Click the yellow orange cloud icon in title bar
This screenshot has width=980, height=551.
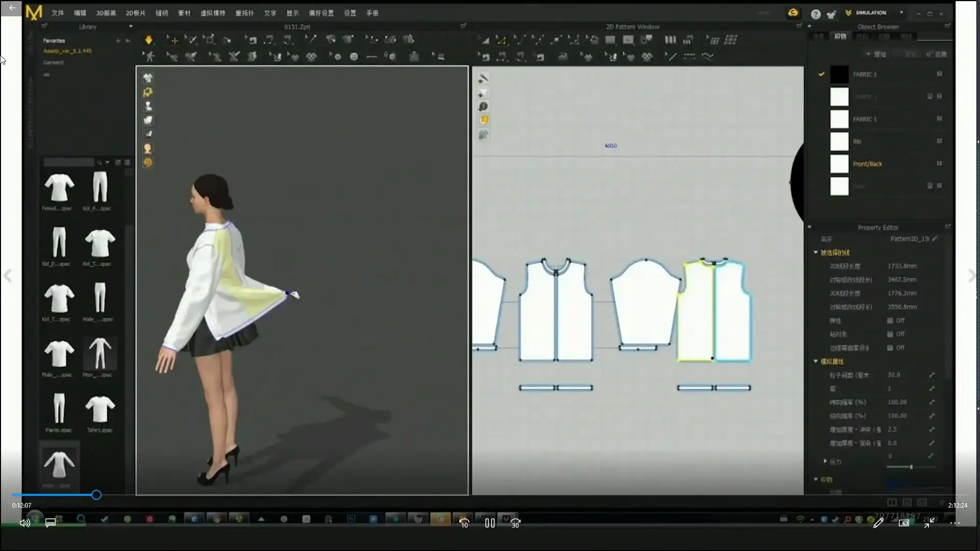(x=793, y=13)
